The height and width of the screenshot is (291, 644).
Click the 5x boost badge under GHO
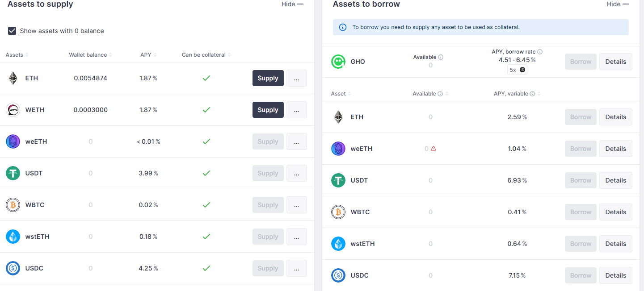517,70
